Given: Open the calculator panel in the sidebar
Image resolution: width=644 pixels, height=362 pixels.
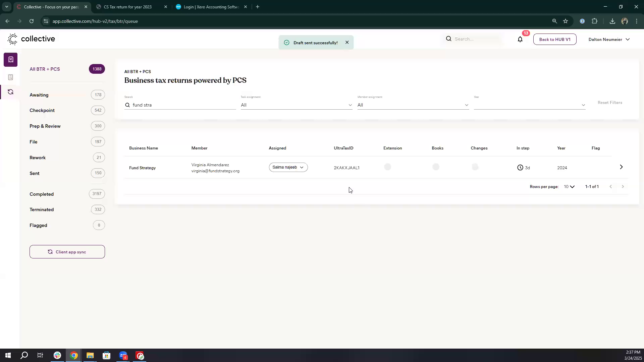Looking at the screenshot, I should tap(10, 77).
